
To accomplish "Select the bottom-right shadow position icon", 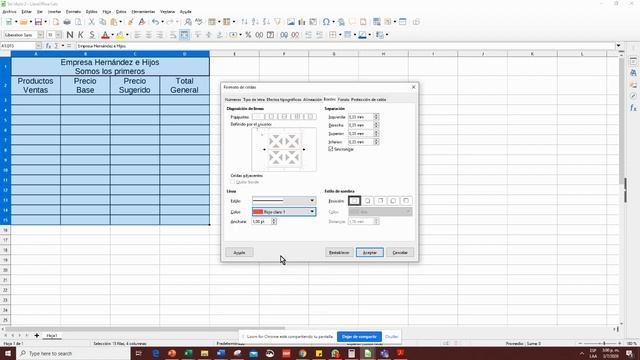I will (367, 201).
